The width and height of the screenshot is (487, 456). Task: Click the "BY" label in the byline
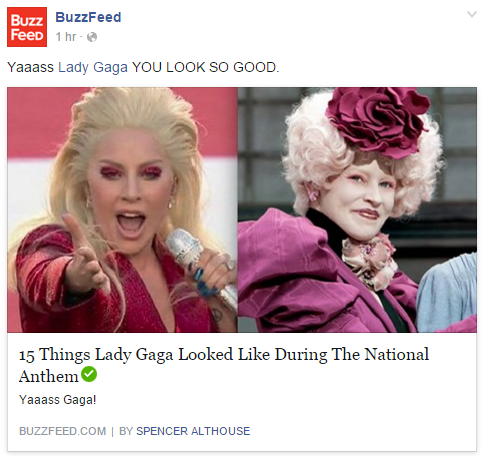[x=126, y=431]
